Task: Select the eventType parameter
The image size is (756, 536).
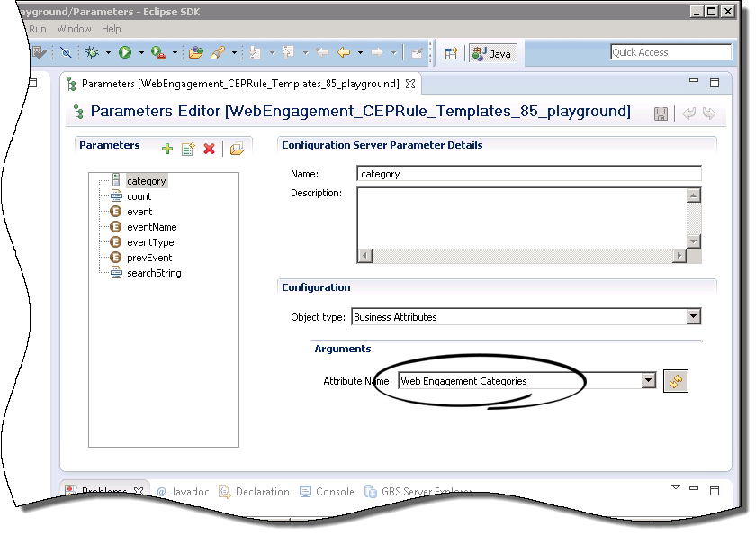Action: tap(150, 242)
